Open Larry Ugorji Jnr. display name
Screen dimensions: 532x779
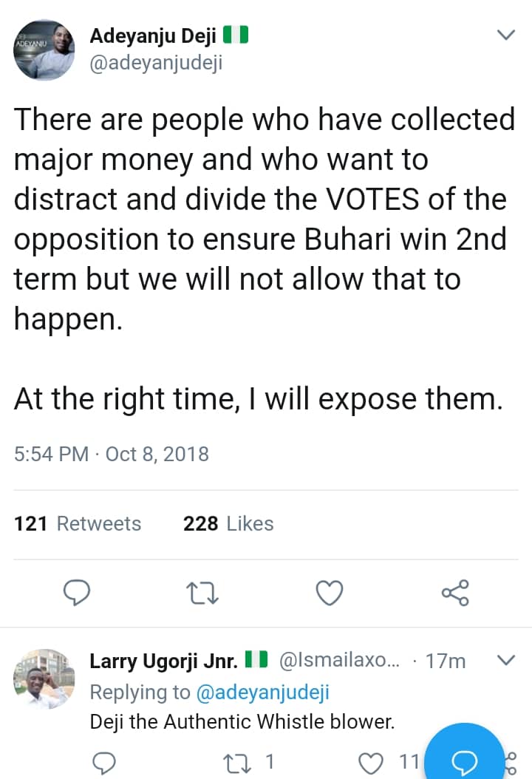click(163, 660)
